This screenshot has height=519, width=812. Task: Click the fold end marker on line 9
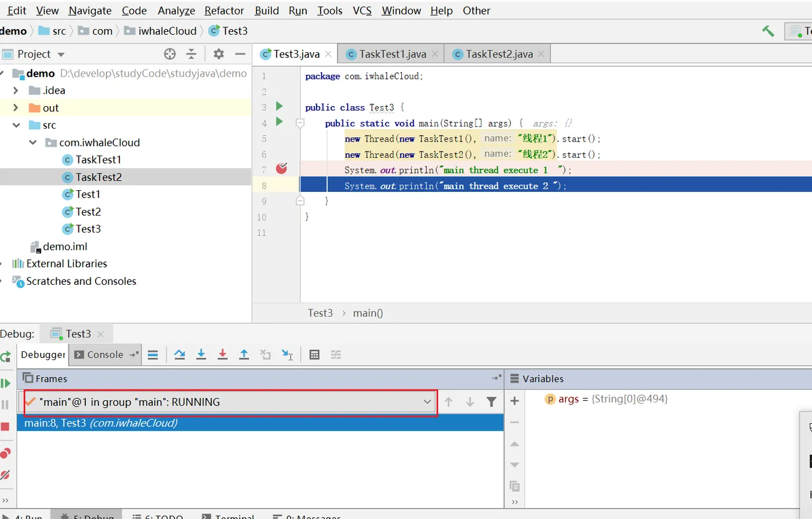[x=300, y=201]
